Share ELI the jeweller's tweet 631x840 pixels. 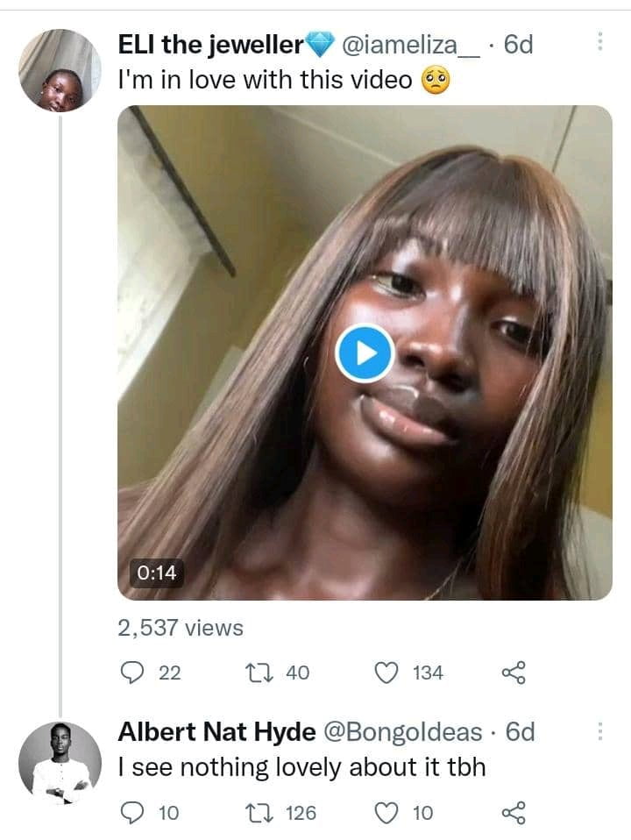point(514,673)
